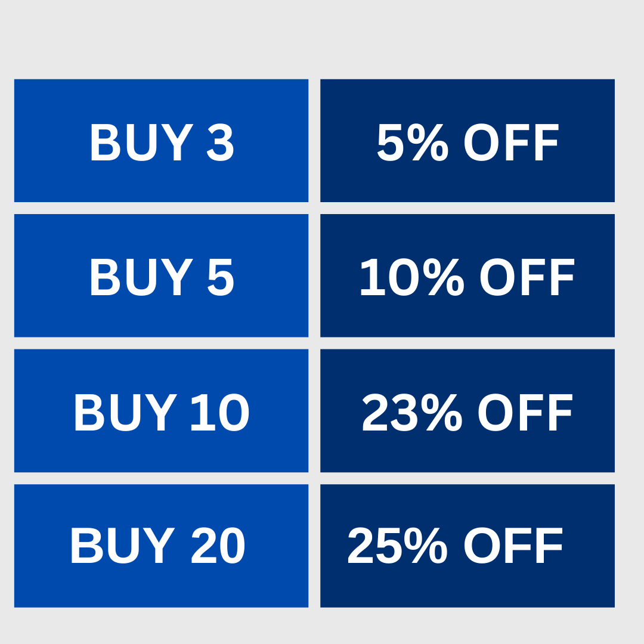Click the word OFF next to 23%
Image resolution: width=644 pixels, height=644 pixels.
(x=525, y=413)
